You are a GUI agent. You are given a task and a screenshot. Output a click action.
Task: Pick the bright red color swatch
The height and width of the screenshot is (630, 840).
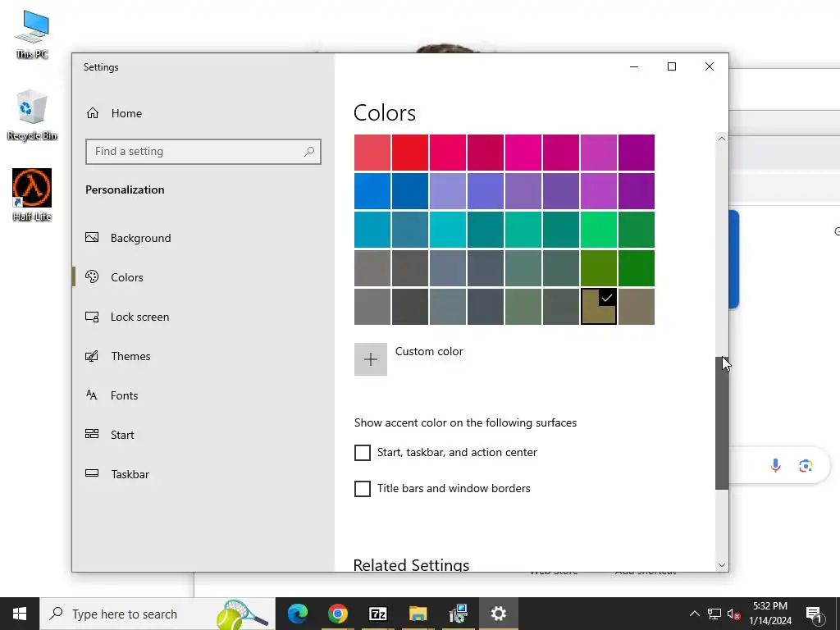pyautogui.click(x=410, y=153)
